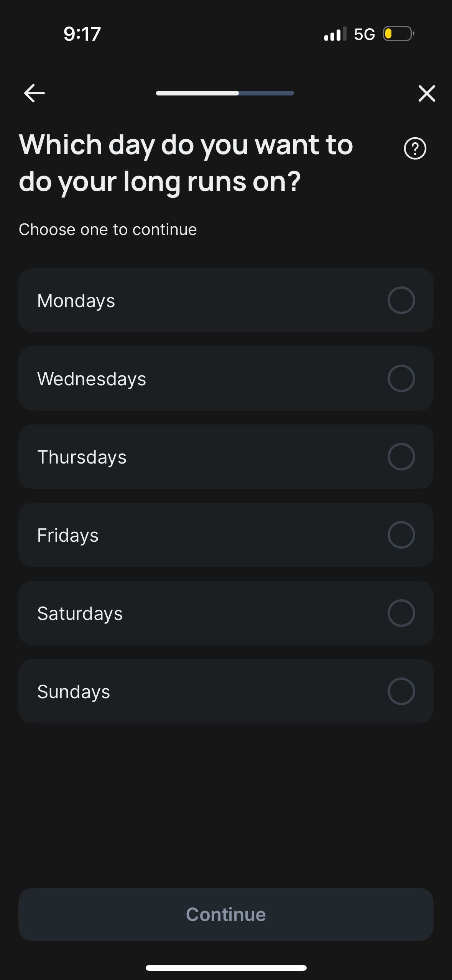Tap the 9:17 clock in status bar
Screen dimensions: 452x980
click(x=82, y=34)
